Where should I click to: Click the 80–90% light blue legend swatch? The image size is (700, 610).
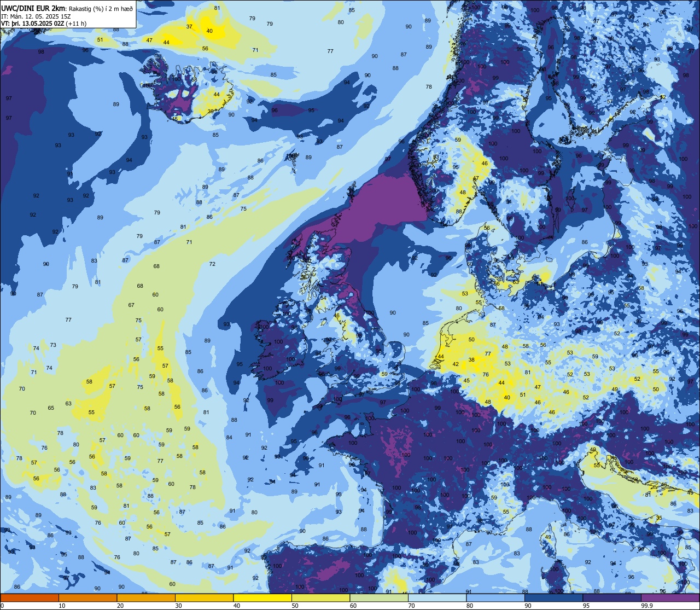[x=495, y=597]
